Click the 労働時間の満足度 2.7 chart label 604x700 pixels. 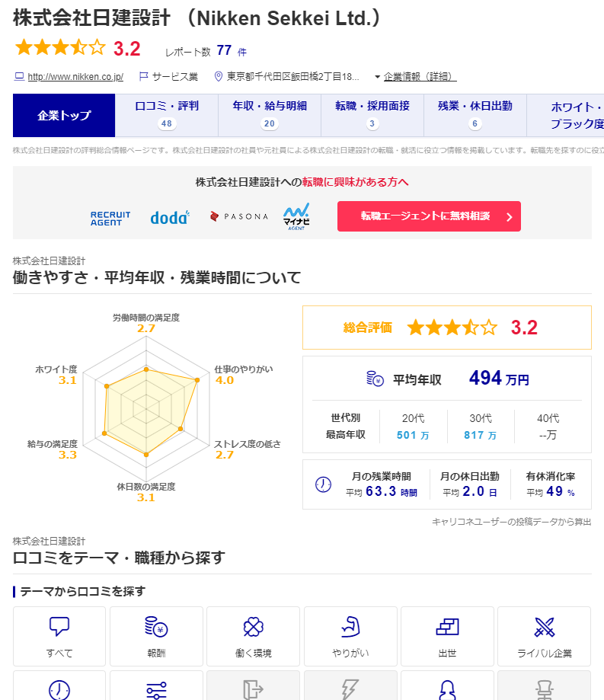coord(146,323)
